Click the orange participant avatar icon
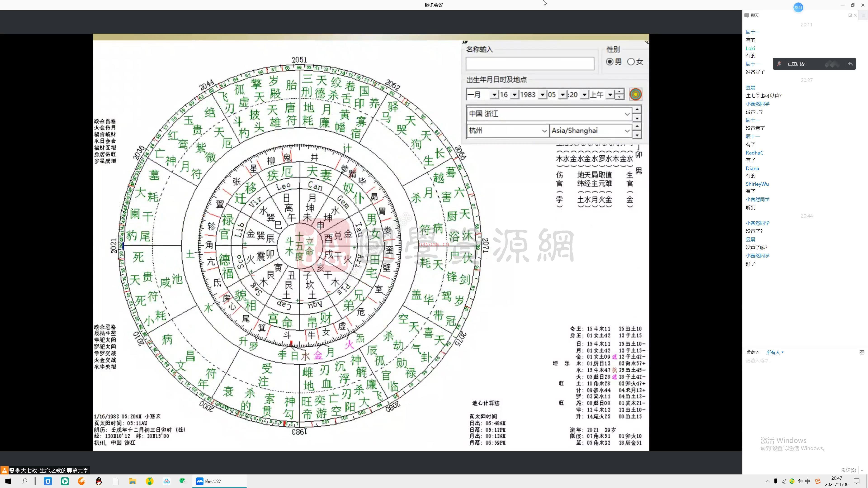This screenshot has height=488, width=868. coord(4,470)
